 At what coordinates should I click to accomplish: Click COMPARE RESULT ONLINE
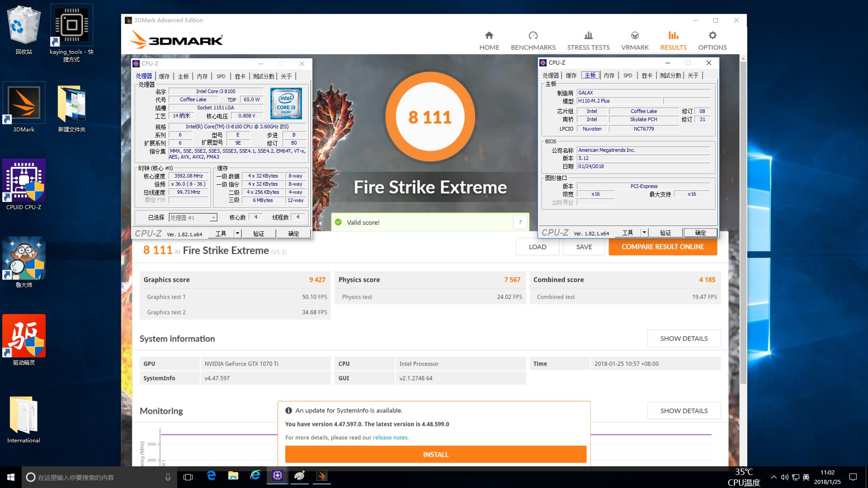(663, 247)
